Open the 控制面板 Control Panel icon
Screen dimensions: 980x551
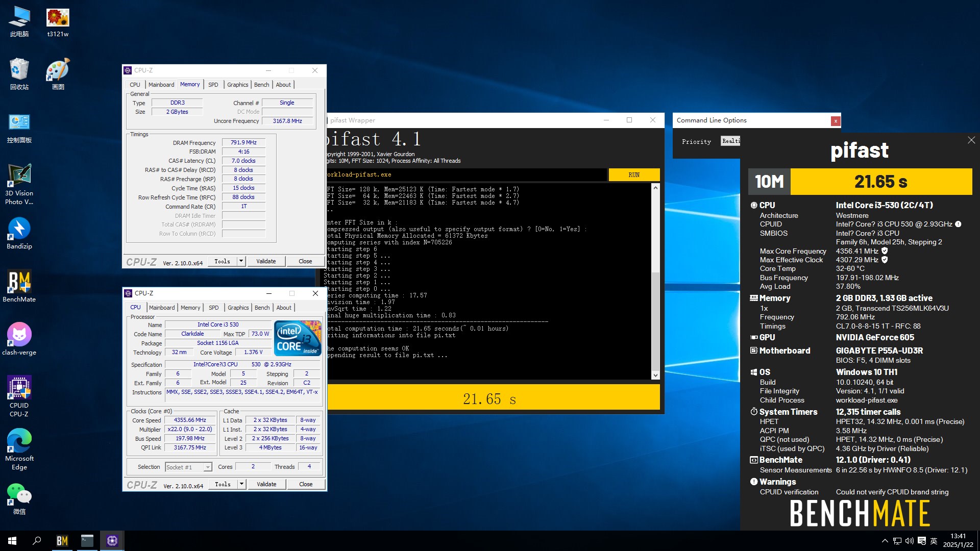(19, 128)
